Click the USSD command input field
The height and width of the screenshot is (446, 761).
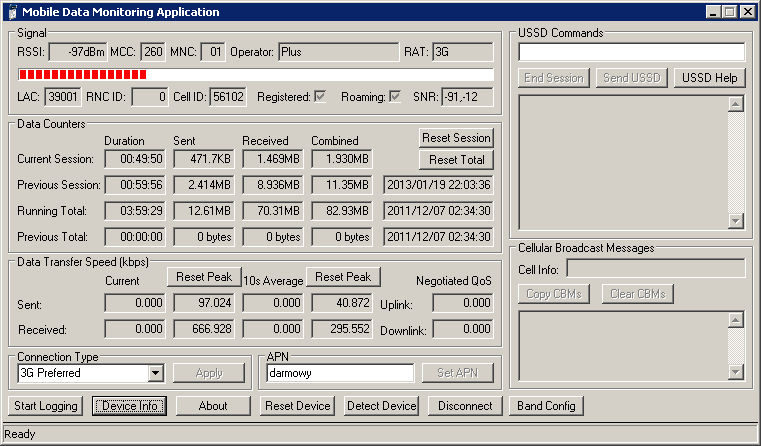631,52
